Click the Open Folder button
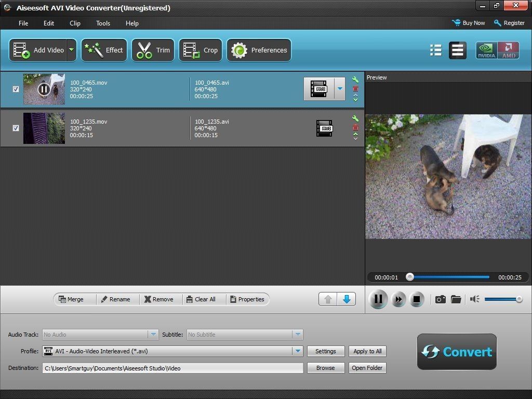The width and height of the screenshot is (532, 399). [367, 368]
